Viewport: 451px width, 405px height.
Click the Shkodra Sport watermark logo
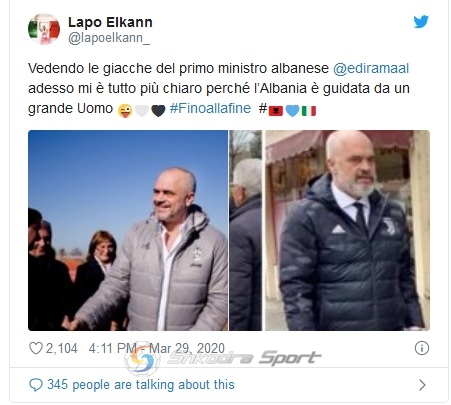(223, 358)
